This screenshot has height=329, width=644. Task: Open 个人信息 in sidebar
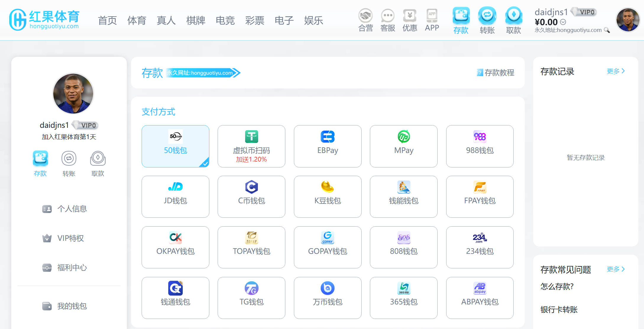(64, 209)
